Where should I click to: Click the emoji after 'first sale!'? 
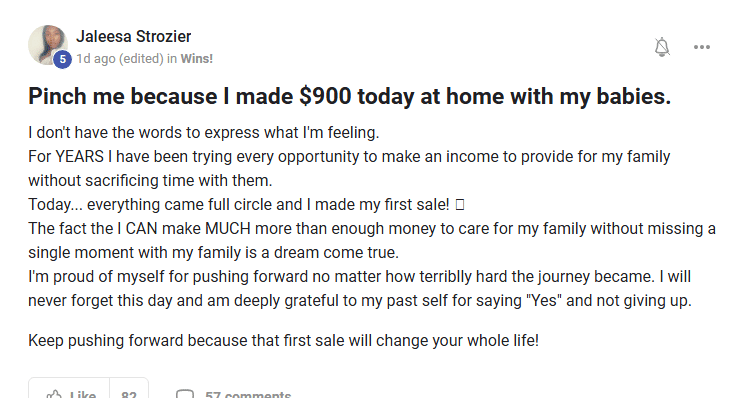460,205
